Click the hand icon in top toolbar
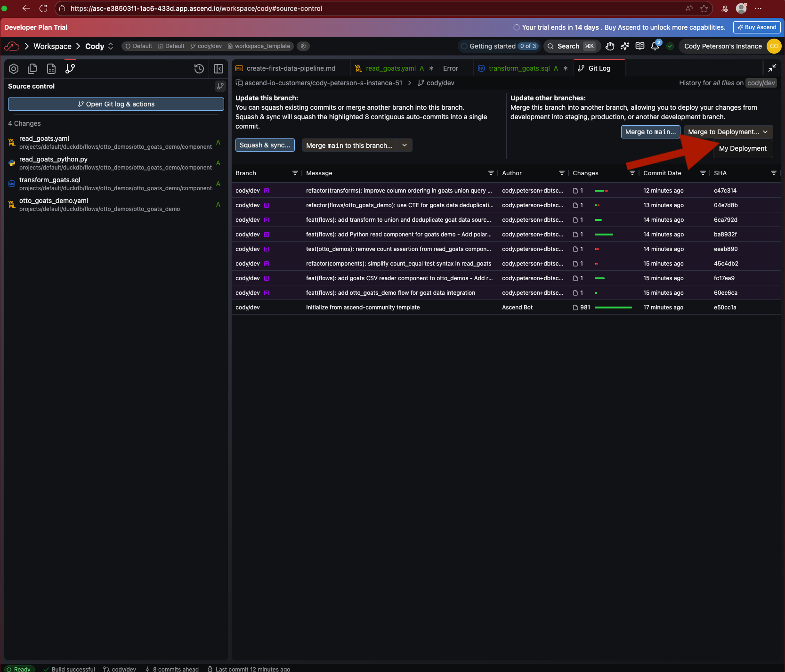Image resolution: width=785 pixels, height=672 pixels. pyautogui.click(x=610, y=46)
